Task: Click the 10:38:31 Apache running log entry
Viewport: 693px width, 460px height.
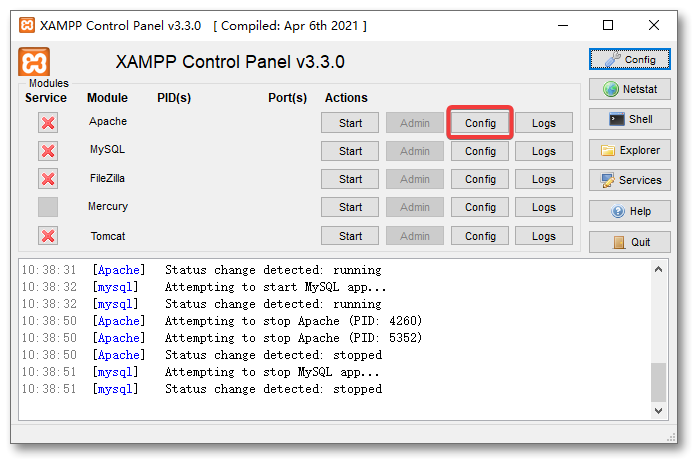Action: tap(202, 270)
